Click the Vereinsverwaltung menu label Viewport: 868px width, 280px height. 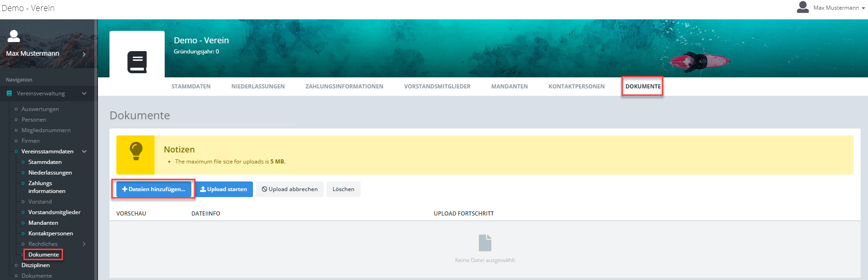click(41, 93)
